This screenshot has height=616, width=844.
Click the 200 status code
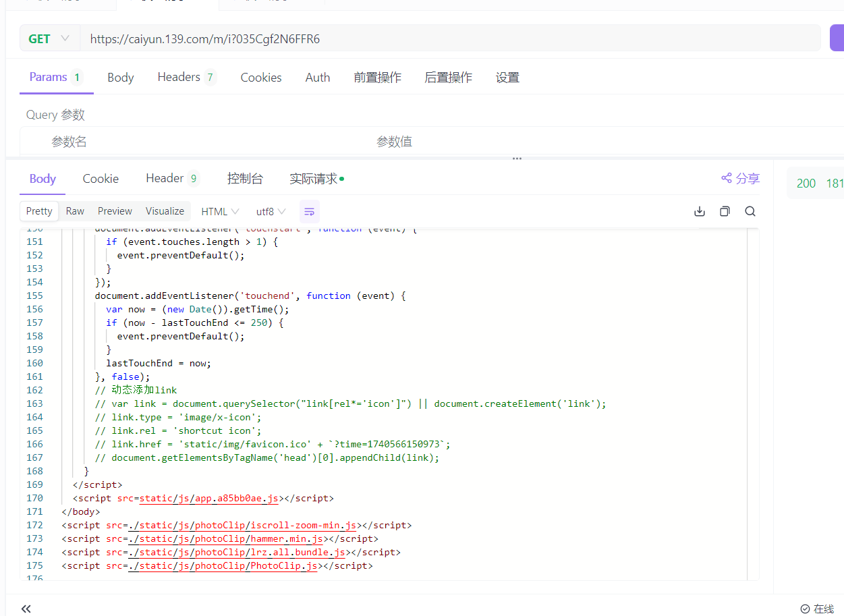pos(806,184)
